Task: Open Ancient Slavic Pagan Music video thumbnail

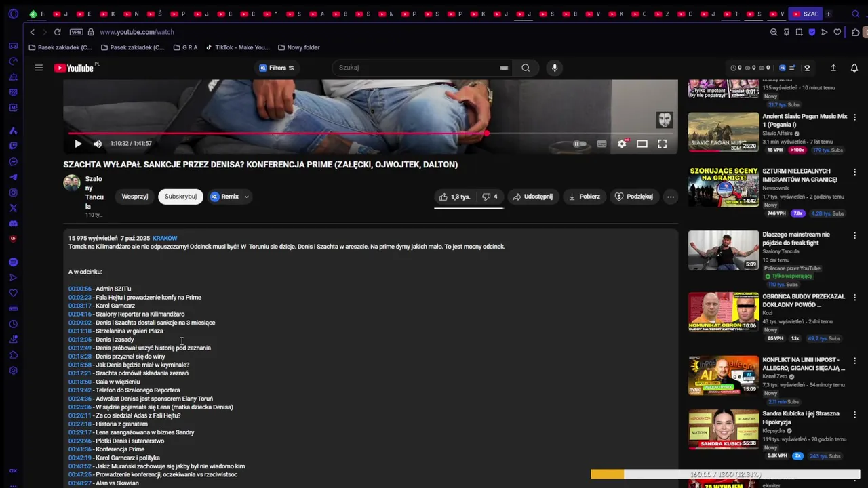Action: pyautogui.click(x=724, y=131)
